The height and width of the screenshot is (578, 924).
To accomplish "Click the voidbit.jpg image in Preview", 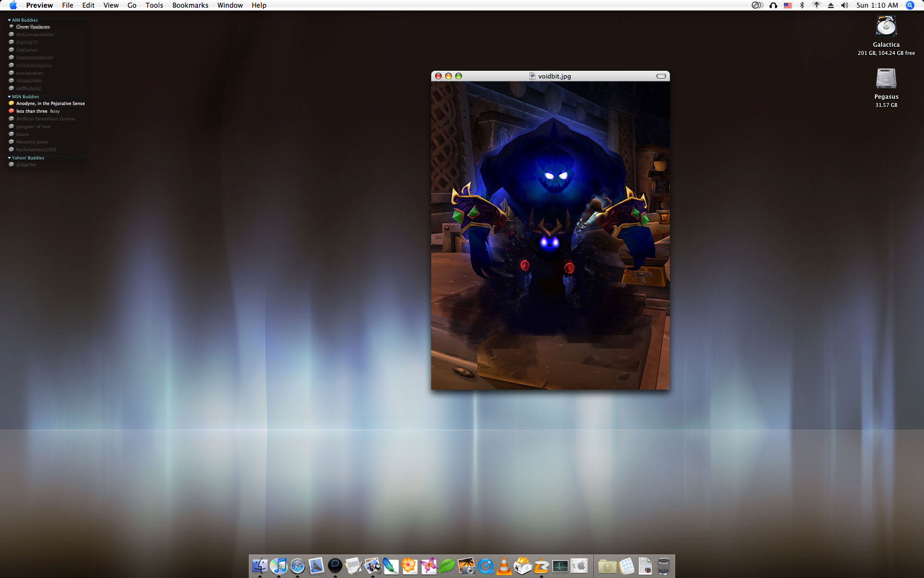I will 550,236.
